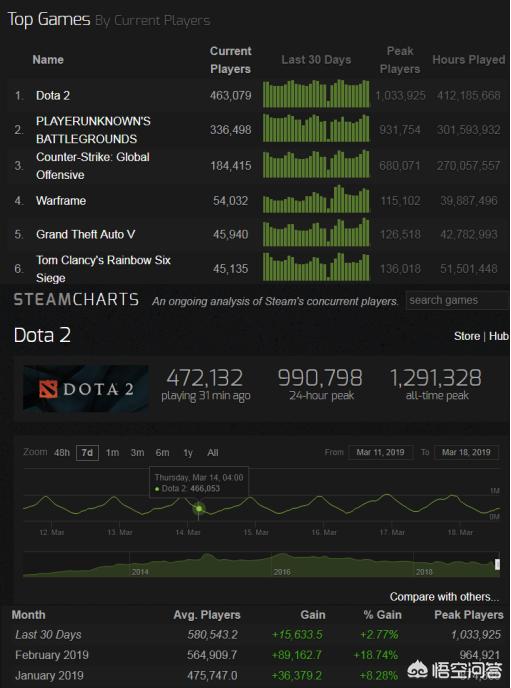The image size is (511, 688).
Task: Open the Hub link for Dota 2
Action: tap(499, 336)
